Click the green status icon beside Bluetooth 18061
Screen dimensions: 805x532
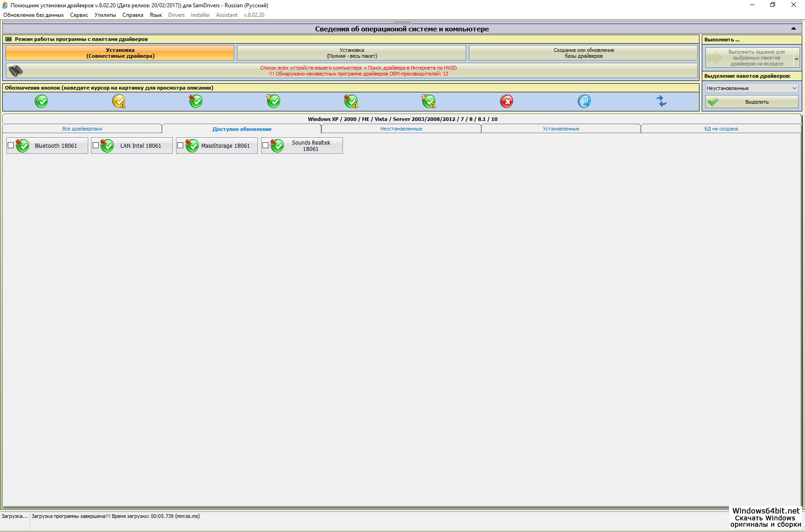click(x=22, y=146)
